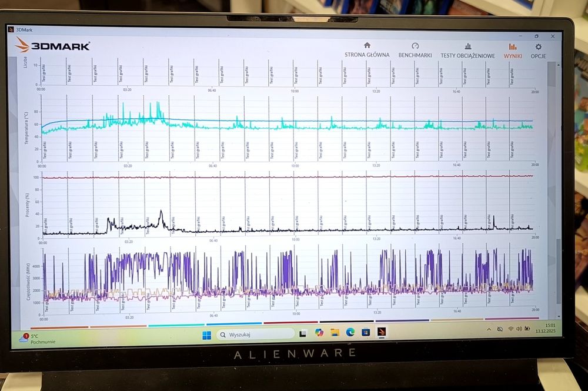Open the volume tray icon
Image resolution: width=588 pixels, height=391 pixels.
point(519,329)
